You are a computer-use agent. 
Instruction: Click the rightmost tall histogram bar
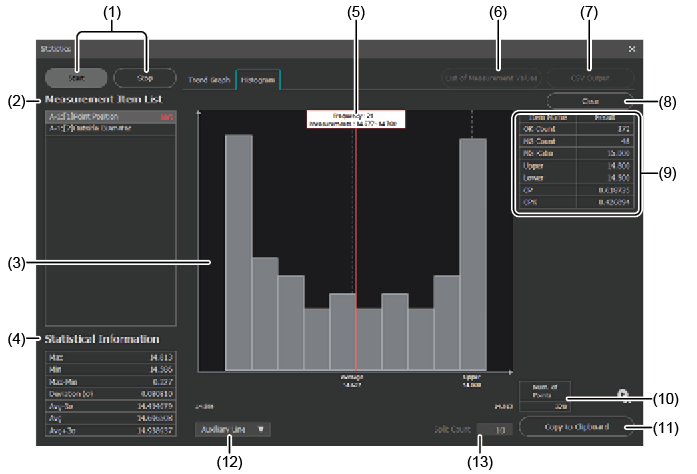pyautogui.click(x=472, y=250)
